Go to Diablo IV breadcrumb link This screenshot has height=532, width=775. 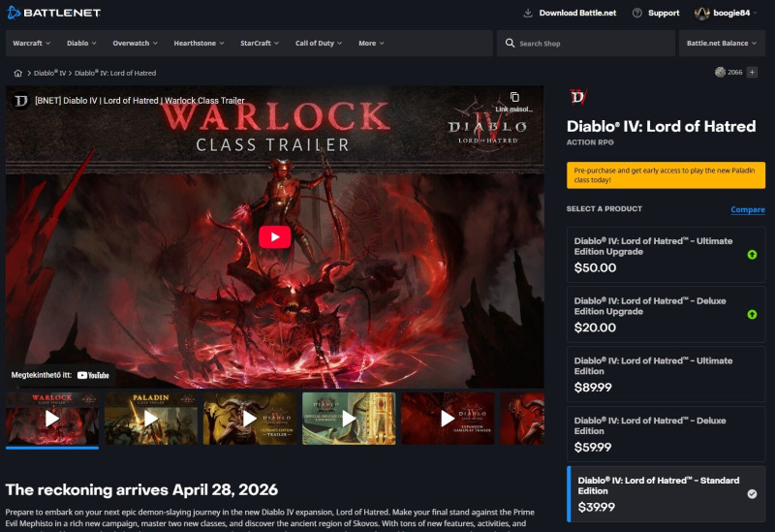pyautogui.click(x=49, y=74)
